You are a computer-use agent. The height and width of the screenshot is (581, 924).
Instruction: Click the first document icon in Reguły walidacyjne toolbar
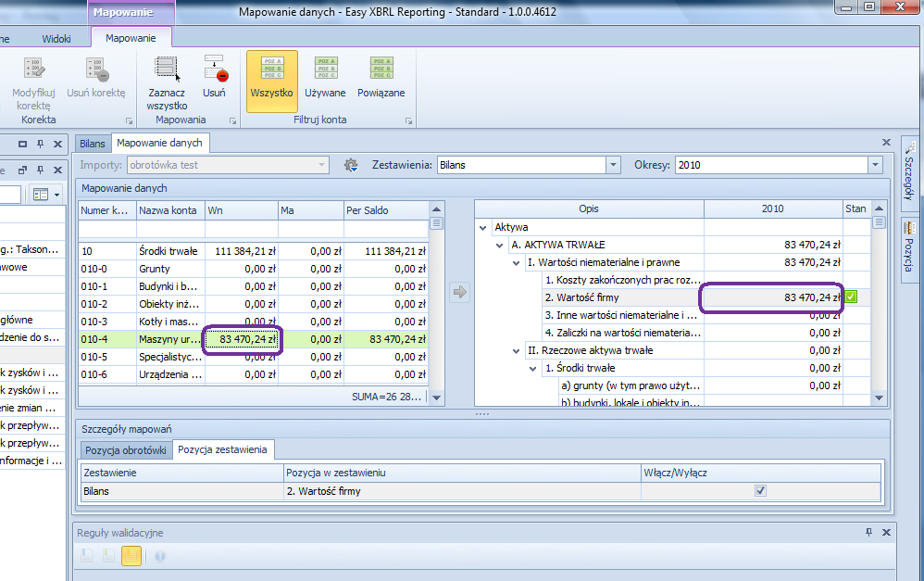[x=87, y=556]
